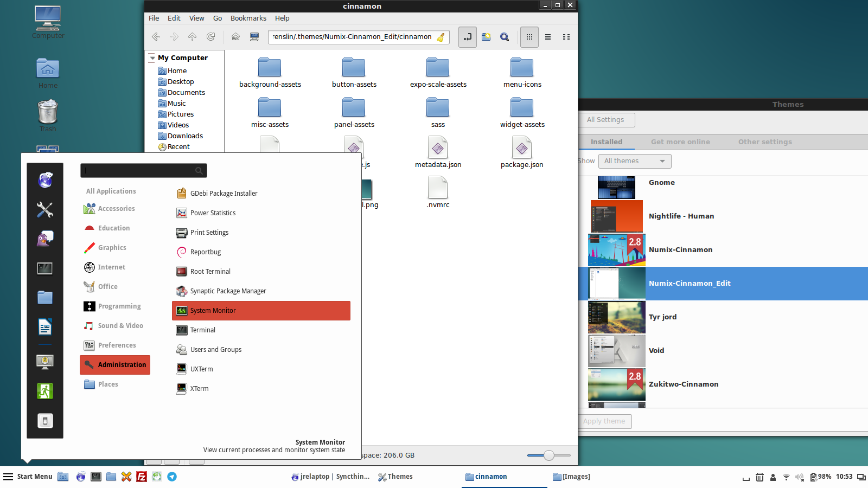868x488 pixels.
Task: Open file search with the magnifier icon
Action: point(505,37)
